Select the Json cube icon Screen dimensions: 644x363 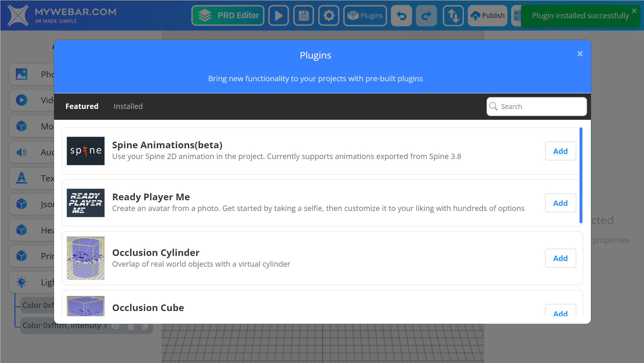[x=21, y=204]
